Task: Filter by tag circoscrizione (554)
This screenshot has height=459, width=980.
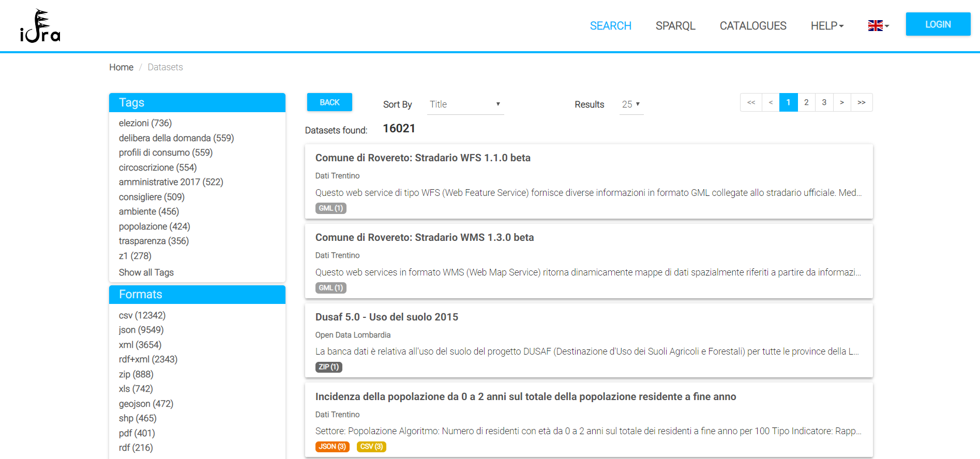Action: 158,167
